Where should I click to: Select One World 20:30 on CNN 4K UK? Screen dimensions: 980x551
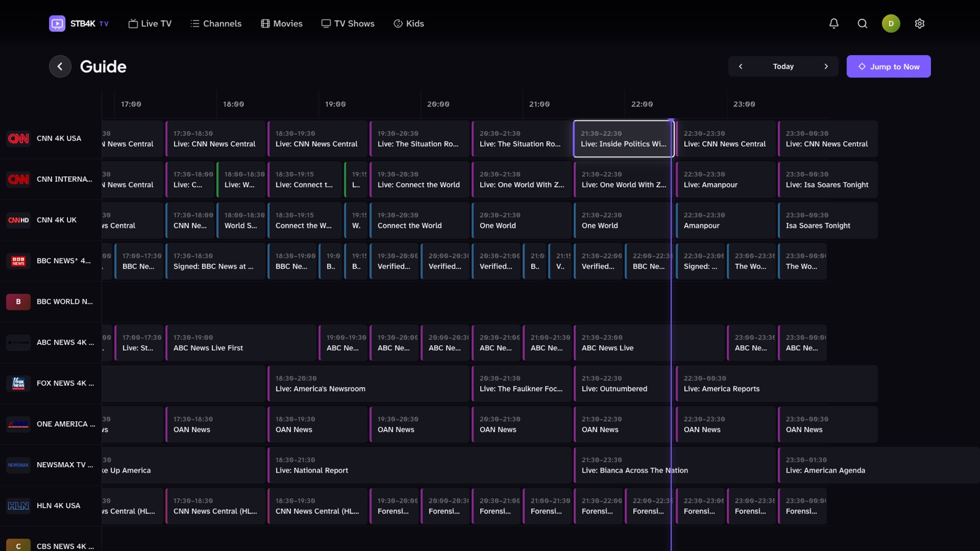coord(521,220)
